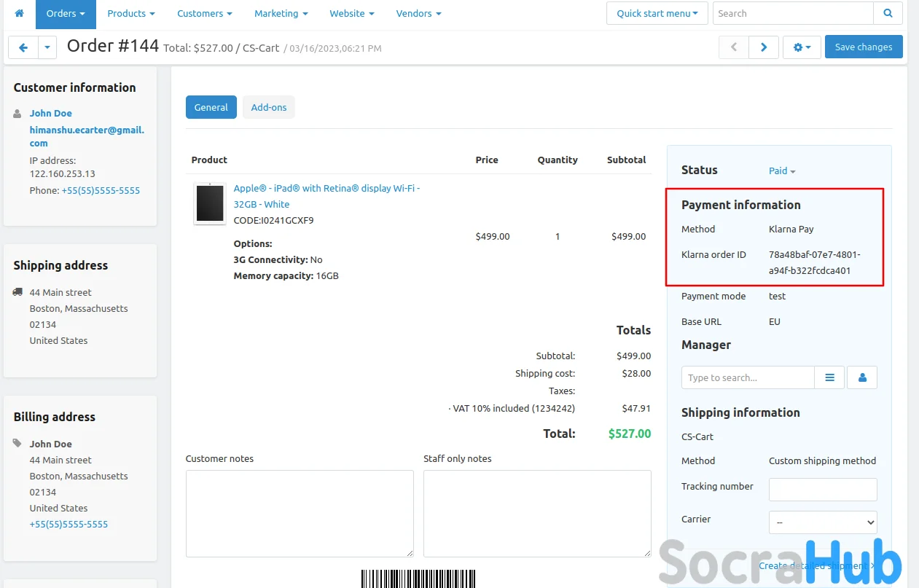The height and width of the screenshot is (588, 919).
Task: Click the home icon in the navbar
Action: click(x=19, y=14)
